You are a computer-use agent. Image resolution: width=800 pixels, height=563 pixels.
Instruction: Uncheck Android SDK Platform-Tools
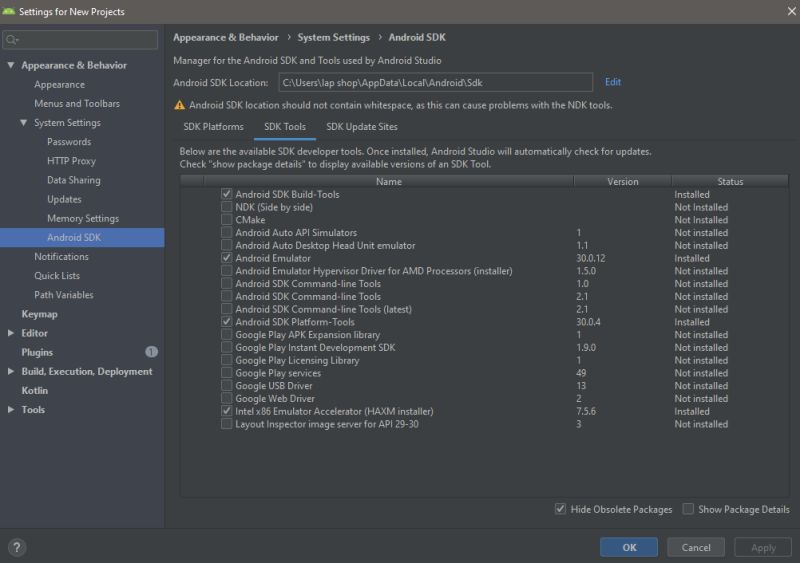[x=227, y=322]
